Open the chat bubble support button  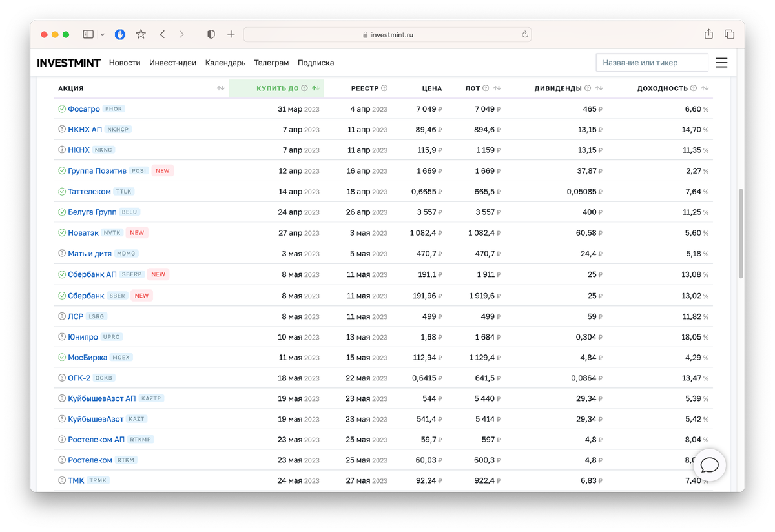710,465
